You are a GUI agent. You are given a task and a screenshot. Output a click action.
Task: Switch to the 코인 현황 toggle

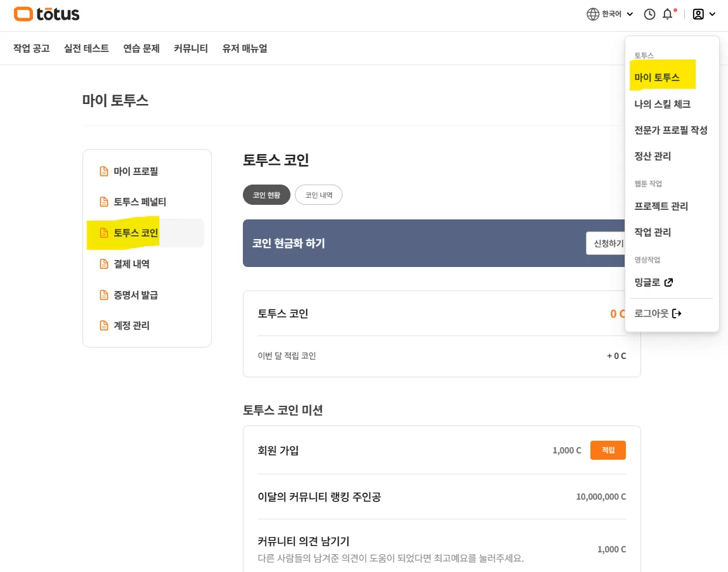(x=266, y=195)
